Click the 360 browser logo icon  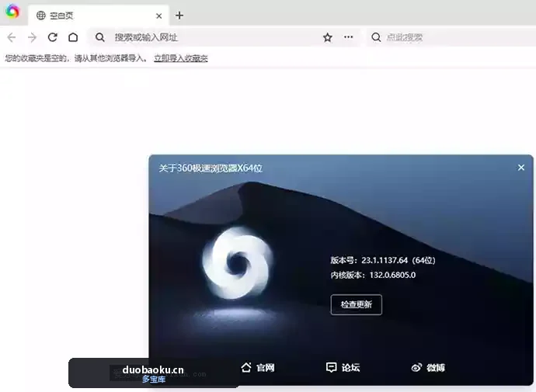pyautogui.click(x=12, y=12)
